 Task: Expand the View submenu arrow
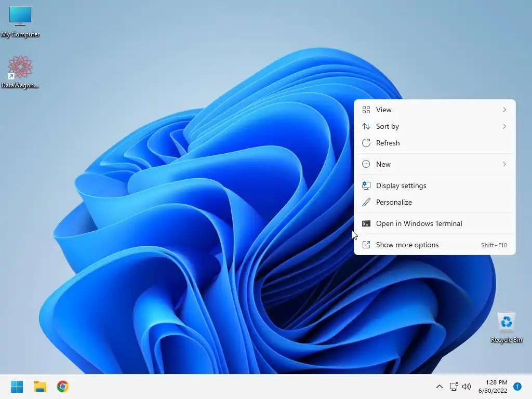504,110
